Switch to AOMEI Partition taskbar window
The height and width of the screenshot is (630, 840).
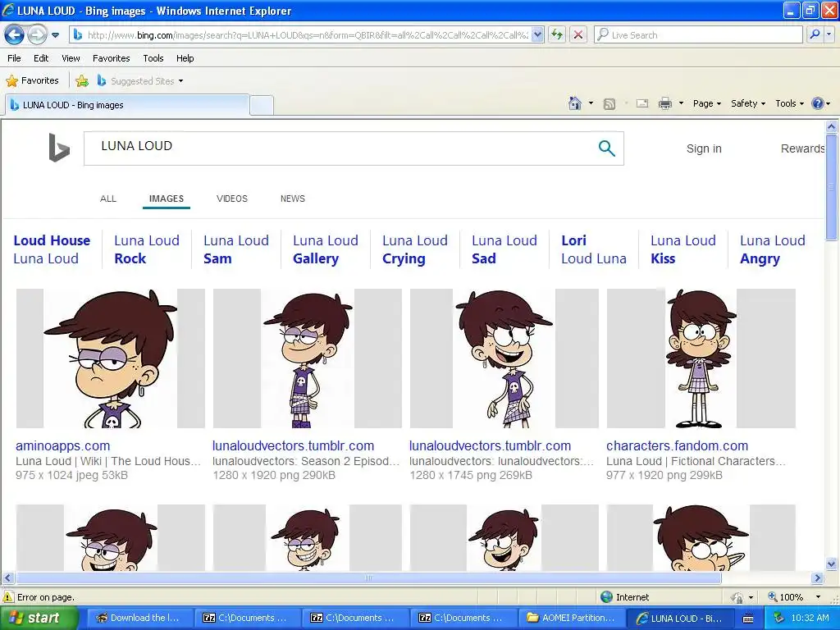point(571,618)
